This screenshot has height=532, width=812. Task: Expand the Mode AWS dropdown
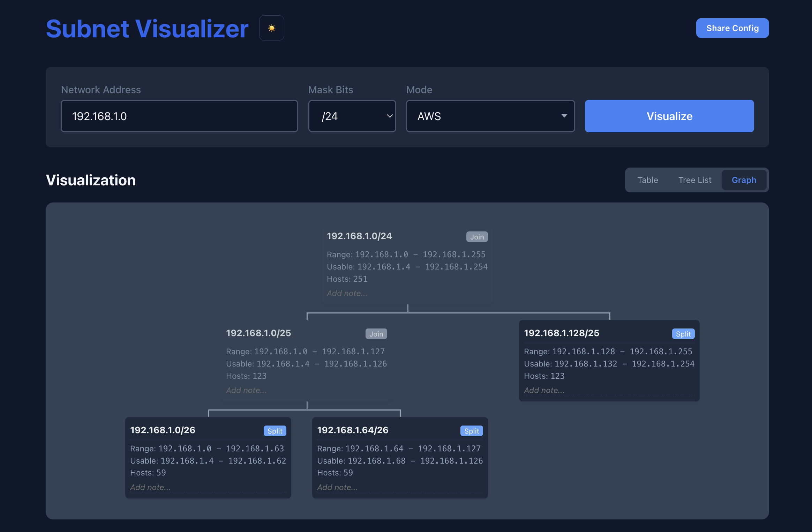click(490, 116)
